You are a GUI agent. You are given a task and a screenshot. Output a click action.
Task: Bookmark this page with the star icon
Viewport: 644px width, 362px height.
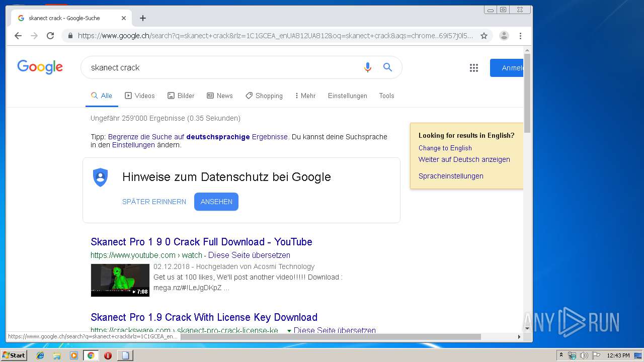point(484,36)
